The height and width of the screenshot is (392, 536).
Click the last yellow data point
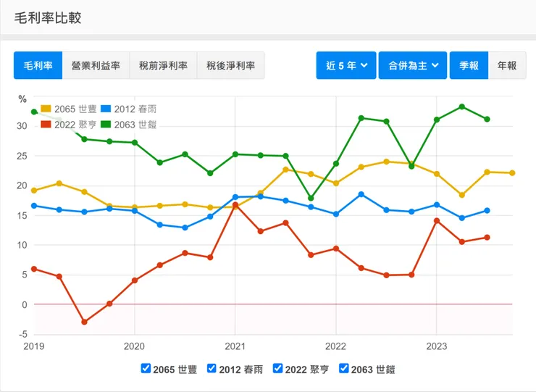coord(512,172)
